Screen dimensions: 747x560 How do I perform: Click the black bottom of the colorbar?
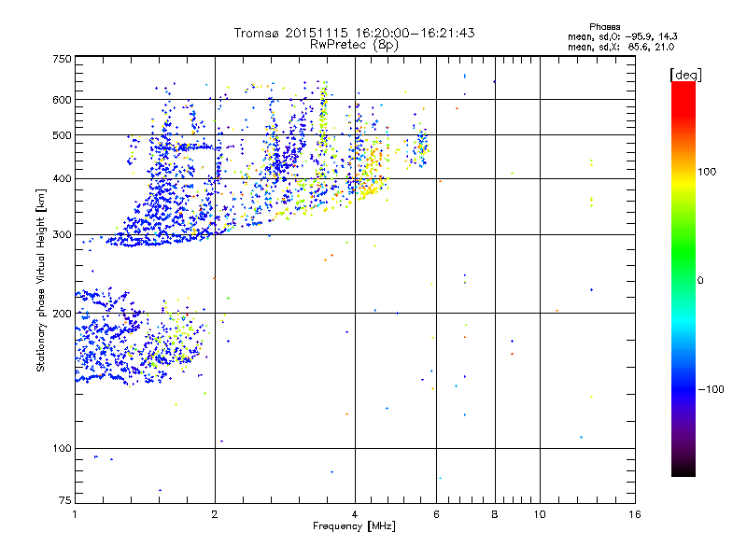(684, 469)
